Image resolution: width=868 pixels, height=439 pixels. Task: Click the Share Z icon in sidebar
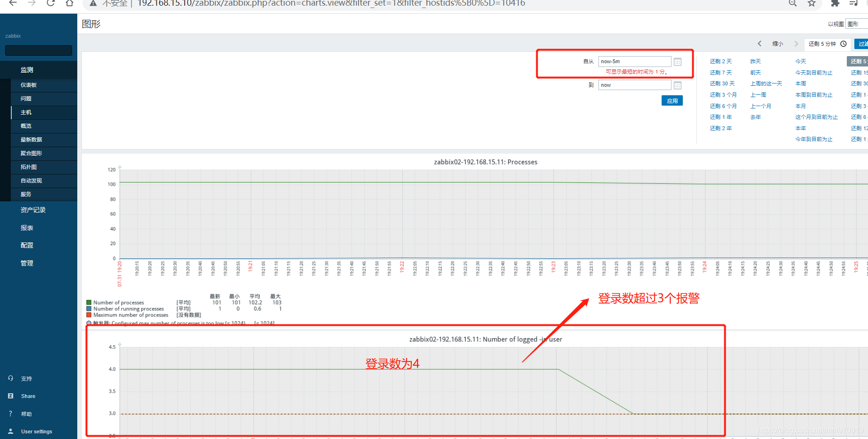[x=10, y=396]
